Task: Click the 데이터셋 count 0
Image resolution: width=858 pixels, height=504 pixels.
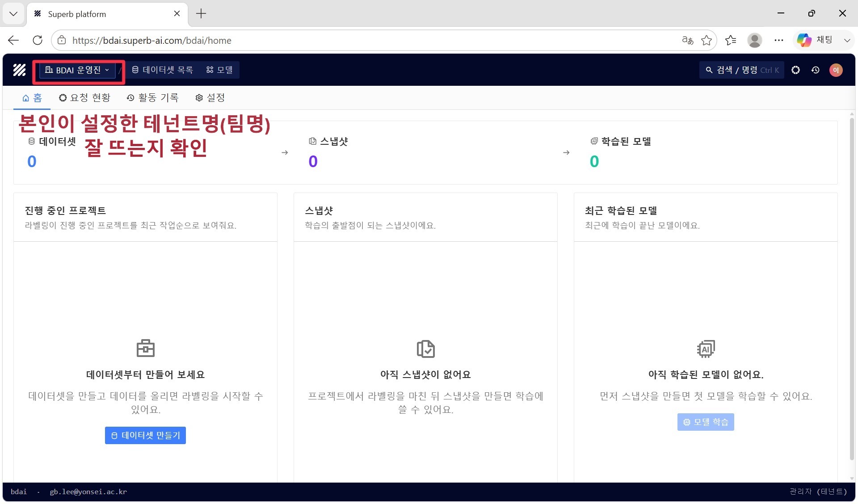Action: tap(32, 161)
